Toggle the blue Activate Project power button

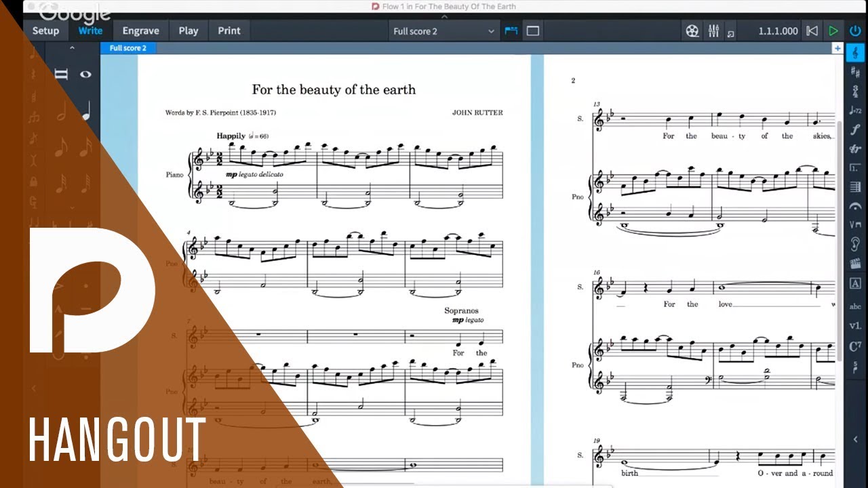click(x=855, y=31)
